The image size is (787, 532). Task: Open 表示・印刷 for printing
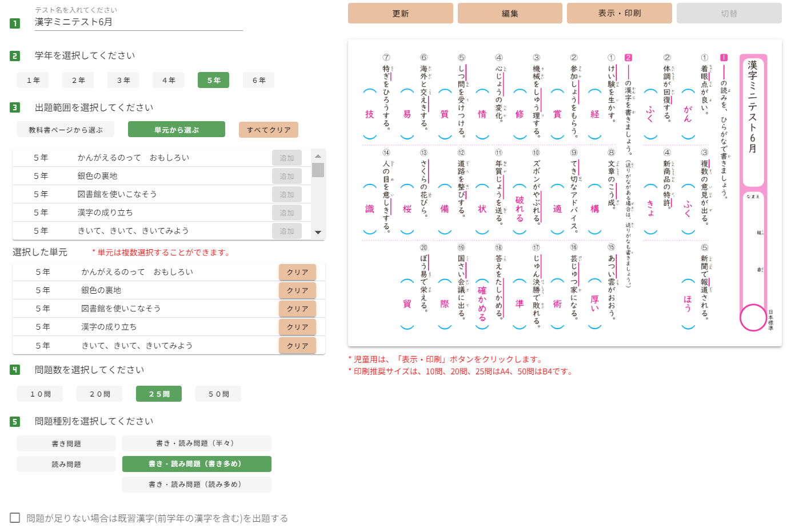pos(619,13)
